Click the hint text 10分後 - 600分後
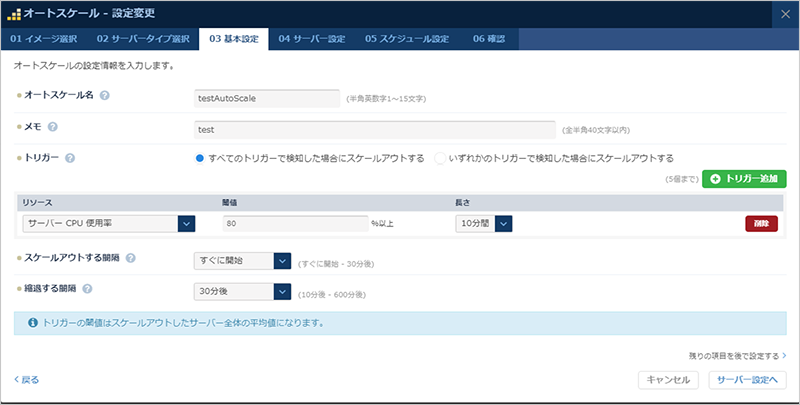Screen dimensions: 800x405 pos(332,295)
